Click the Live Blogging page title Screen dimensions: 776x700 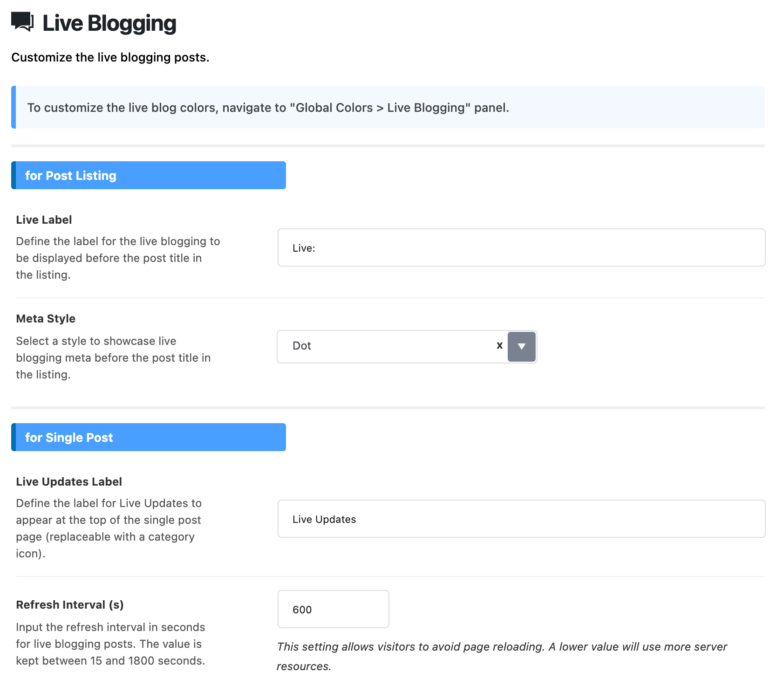[109, 23]
